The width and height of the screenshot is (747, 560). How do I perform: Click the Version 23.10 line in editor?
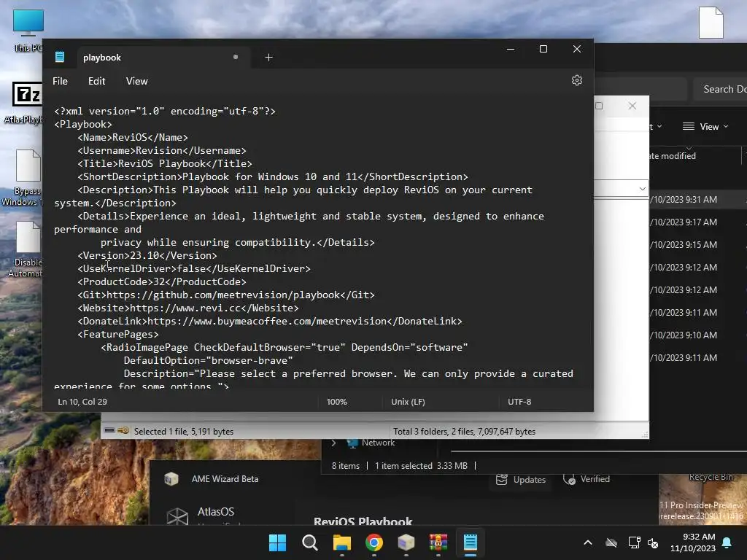(147, 256)
